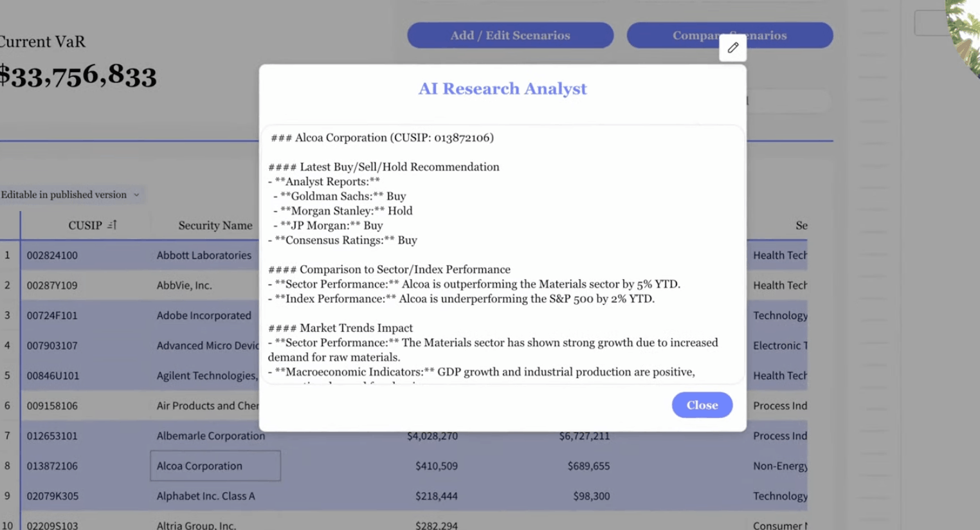Click the Consensus Ratings Buy line

coord(343,241)
